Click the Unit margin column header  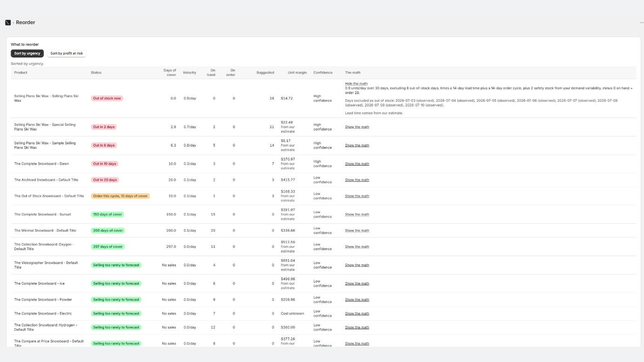pos(297,73)
